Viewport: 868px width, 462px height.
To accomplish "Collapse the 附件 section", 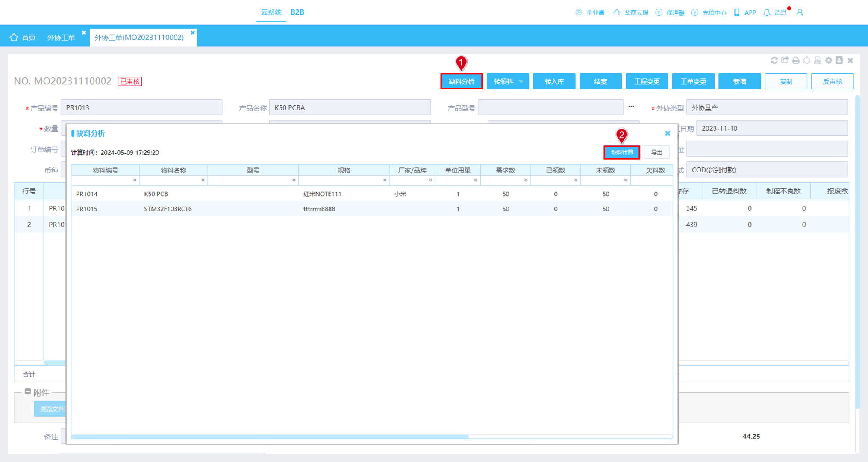I will click(28, 392).
